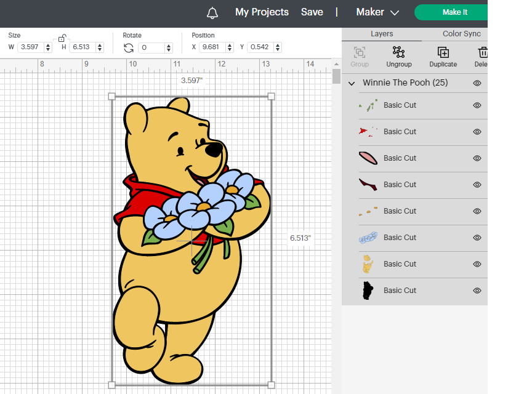Select the blue flowers layer thumbnail
532x394 pixels.
point(368,238)
